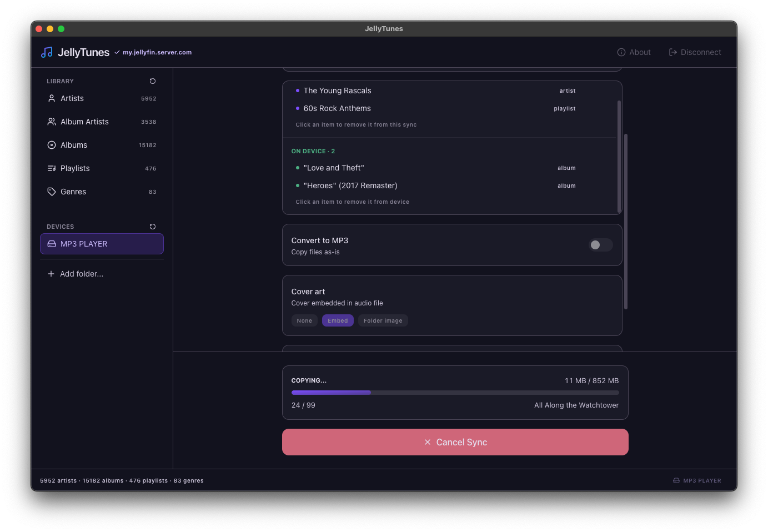Open the my.jellyfin.server.com server link

(157, 52)
